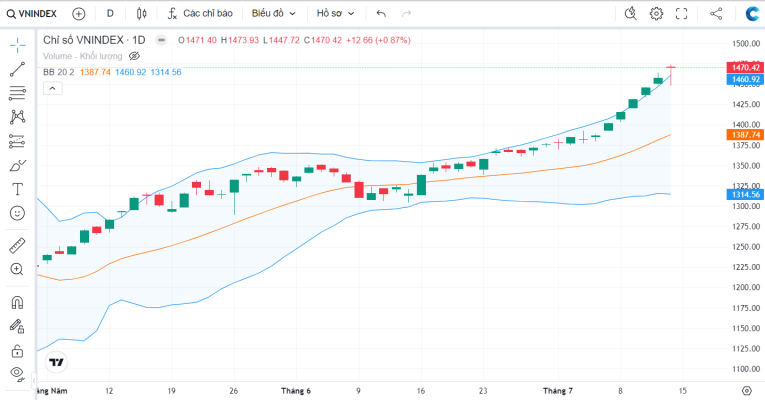Activate the zoom in tool
The width and height of the screenshot is (765, 400).
click(x=18, y=269)
